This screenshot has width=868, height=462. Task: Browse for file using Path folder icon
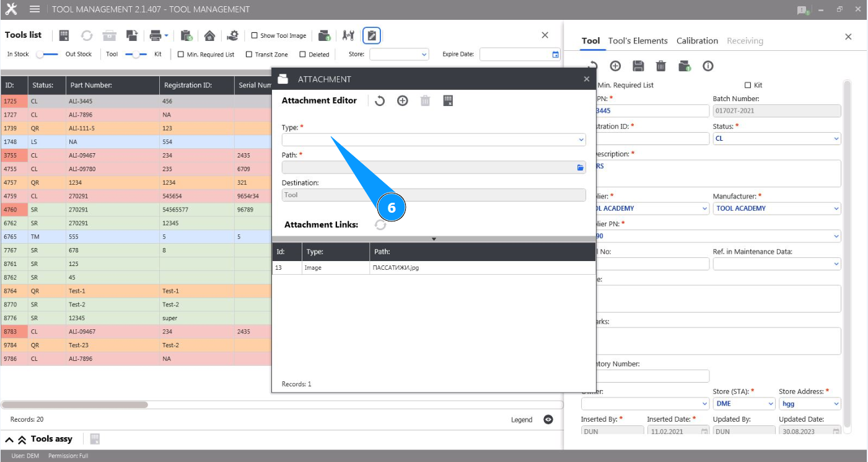pos(581,167)
